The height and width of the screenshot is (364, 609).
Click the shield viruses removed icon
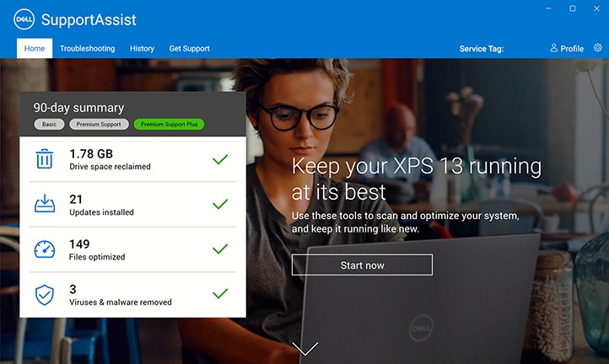tap(44, 295)
